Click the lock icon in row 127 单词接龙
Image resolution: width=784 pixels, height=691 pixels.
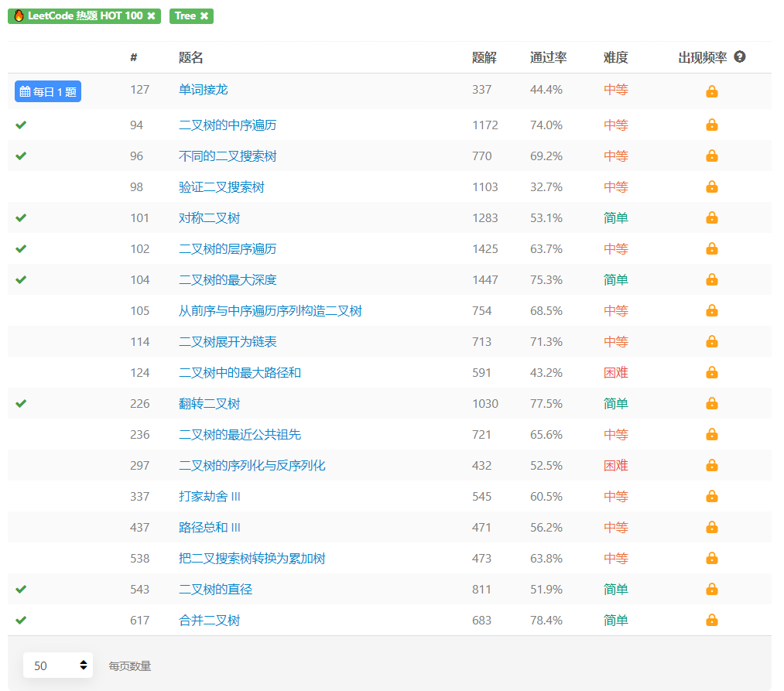pos(711,91)
